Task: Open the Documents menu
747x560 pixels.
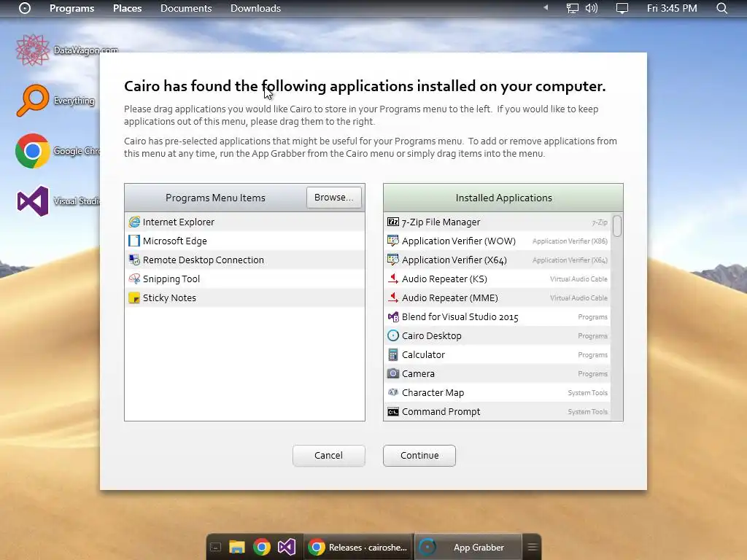Action: click(186, 8)
